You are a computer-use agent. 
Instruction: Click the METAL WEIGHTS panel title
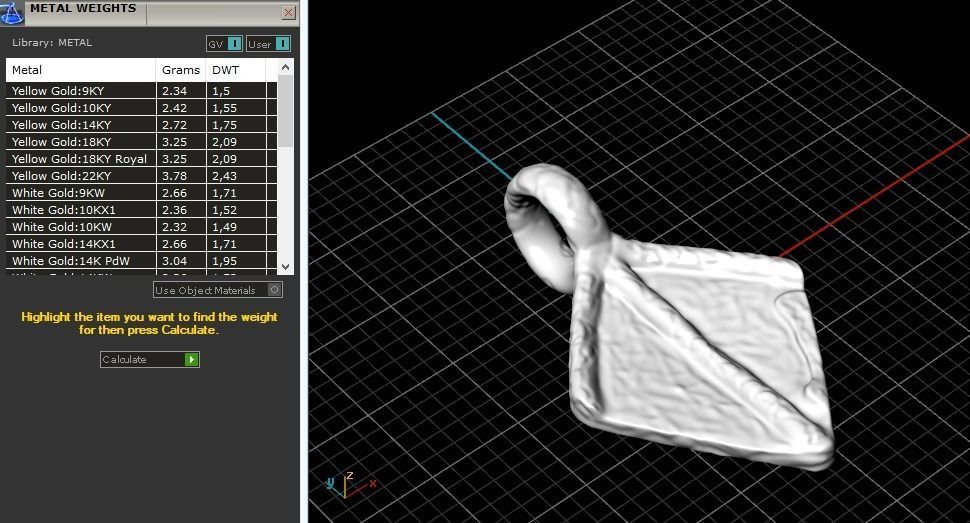coord(83,8)
